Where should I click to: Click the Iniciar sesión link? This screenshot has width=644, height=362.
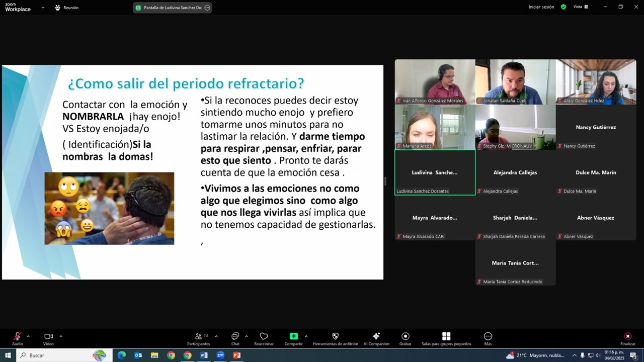coord(541,7)
